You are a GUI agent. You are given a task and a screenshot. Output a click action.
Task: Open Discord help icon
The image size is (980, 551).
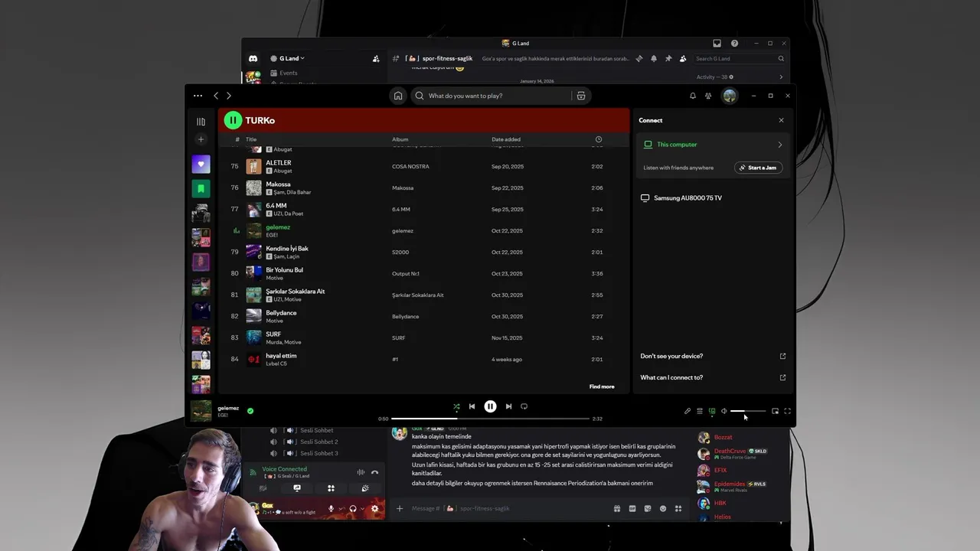(x=735, y=44)
